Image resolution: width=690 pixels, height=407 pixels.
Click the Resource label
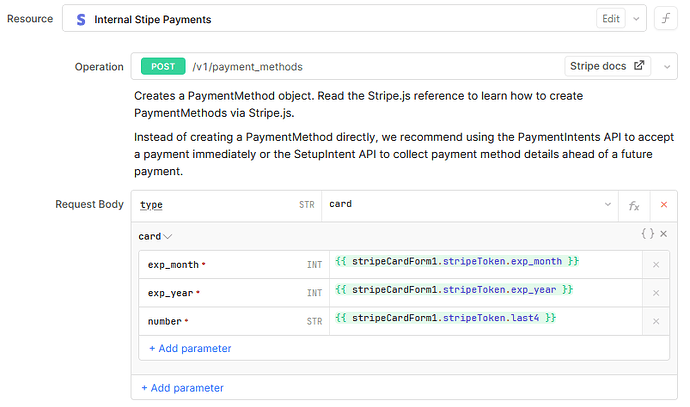pos(30,19)
